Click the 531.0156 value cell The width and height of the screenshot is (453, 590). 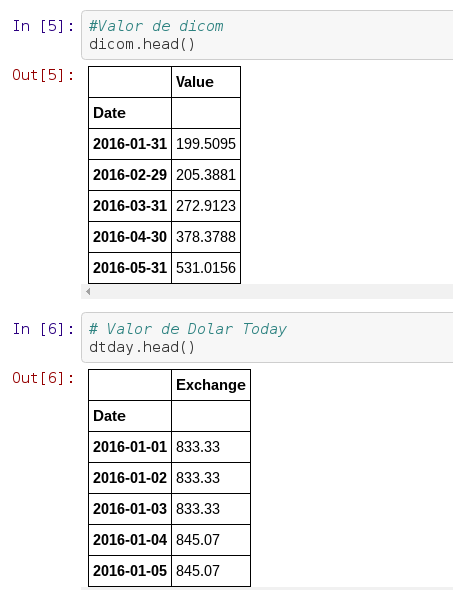(x=206, y=268)
